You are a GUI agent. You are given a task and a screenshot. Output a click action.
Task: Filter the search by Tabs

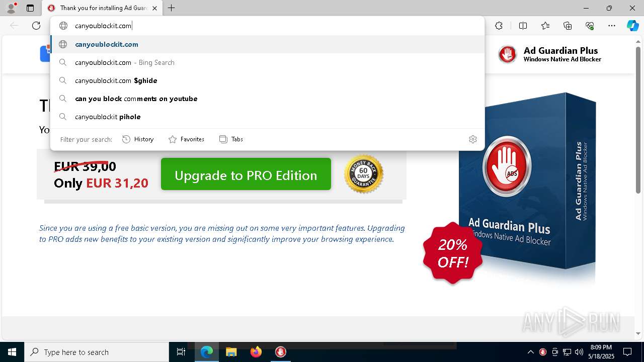click(x=231, y=139)
